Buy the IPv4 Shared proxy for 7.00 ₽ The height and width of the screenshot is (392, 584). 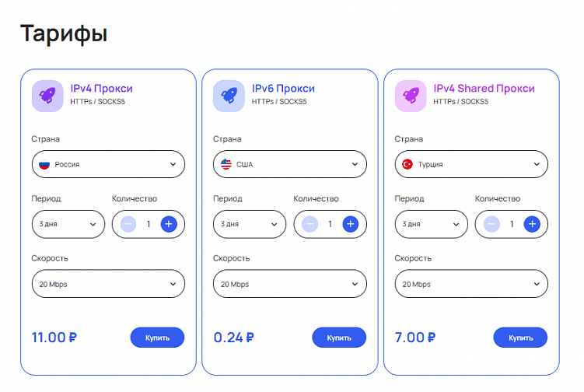point(520,338)
